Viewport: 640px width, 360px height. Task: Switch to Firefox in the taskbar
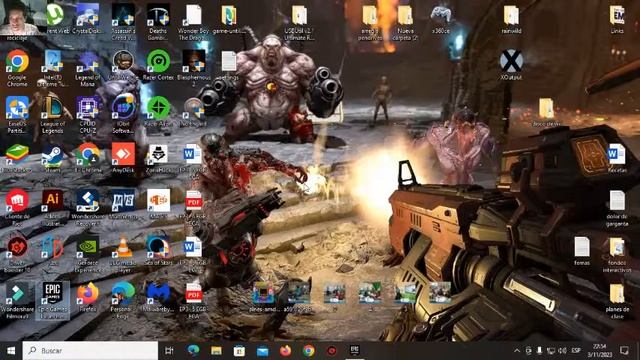[286, 351]
